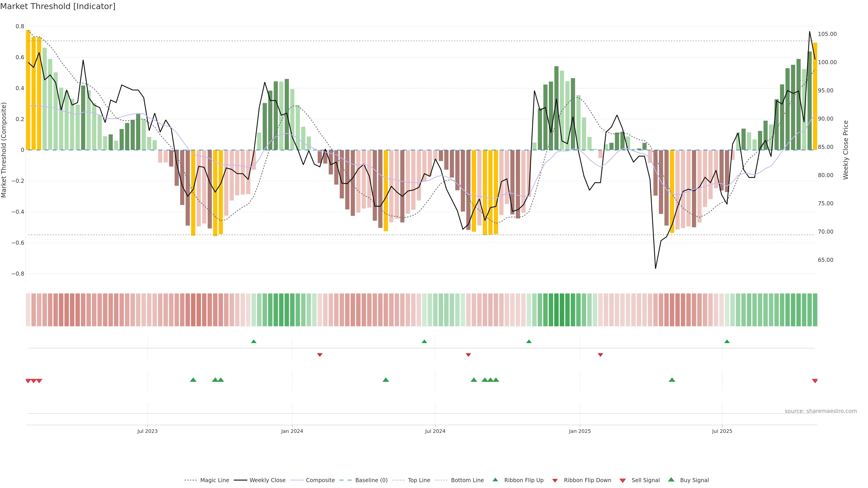868x488 pixels.
Task: Click the rightmost red sell signal marker
Action: click(815, 381)
